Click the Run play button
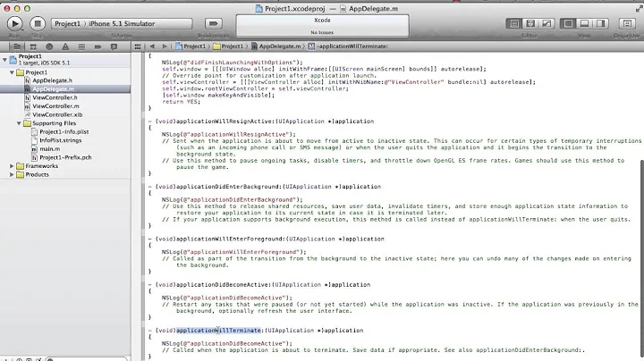The image size is (644, 361). 15,23
